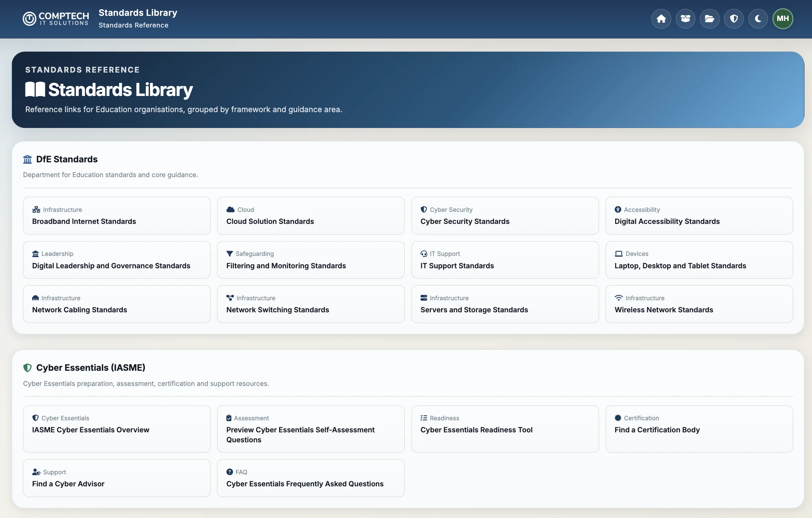Click the network icon on Broadband card
The width and height of the screenshot is (812, 518).
coord(36,209)
